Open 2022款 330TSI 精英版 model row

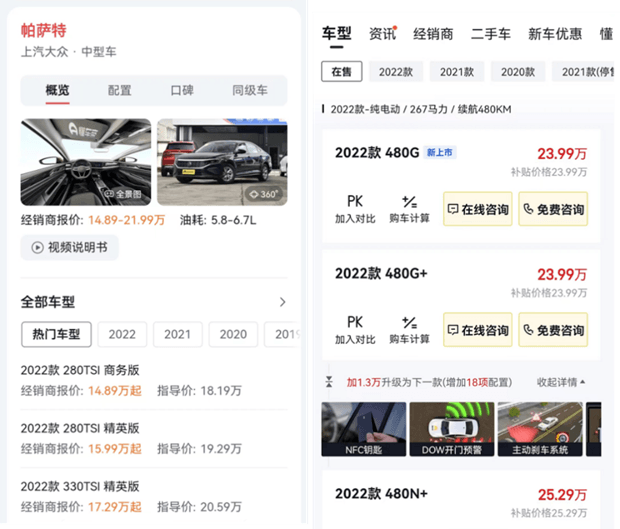pyautogui.click(x=154, y=497)
